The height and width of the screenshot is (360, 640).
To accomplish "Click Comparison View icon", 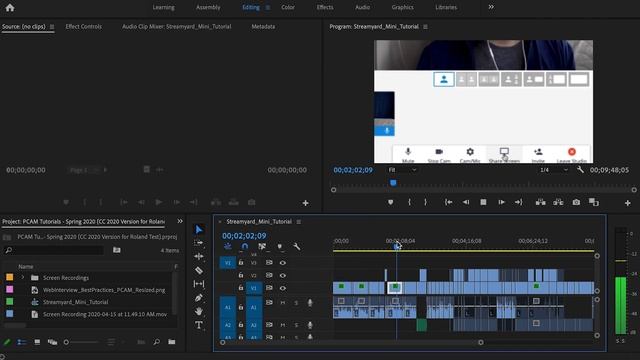I will click(x=593, y=202).
